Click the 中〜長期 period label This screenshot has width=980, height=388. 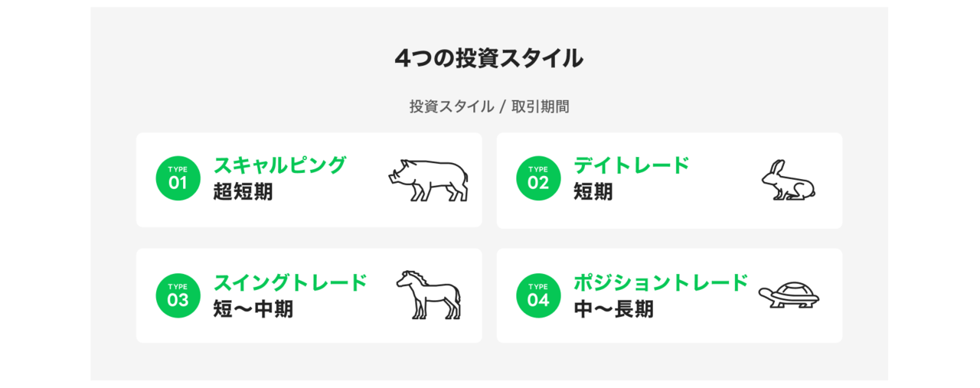614,310
